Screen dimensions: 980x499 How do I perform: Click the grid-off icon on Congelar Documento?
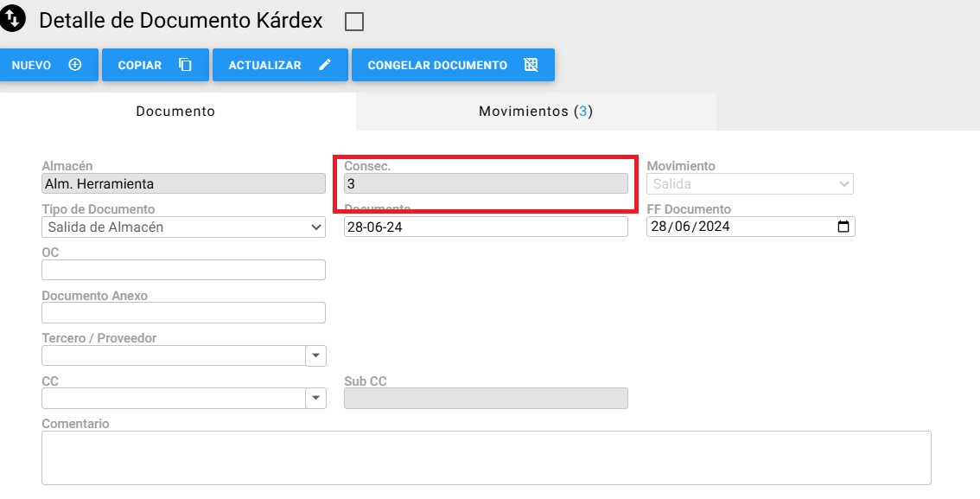[x=531, y=64]
